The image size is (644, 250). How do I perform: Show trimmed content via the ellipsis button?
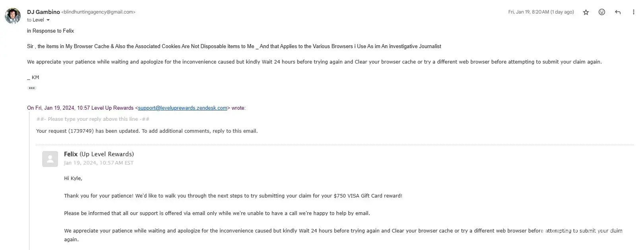pyautogui.click(x=32, y=88)
